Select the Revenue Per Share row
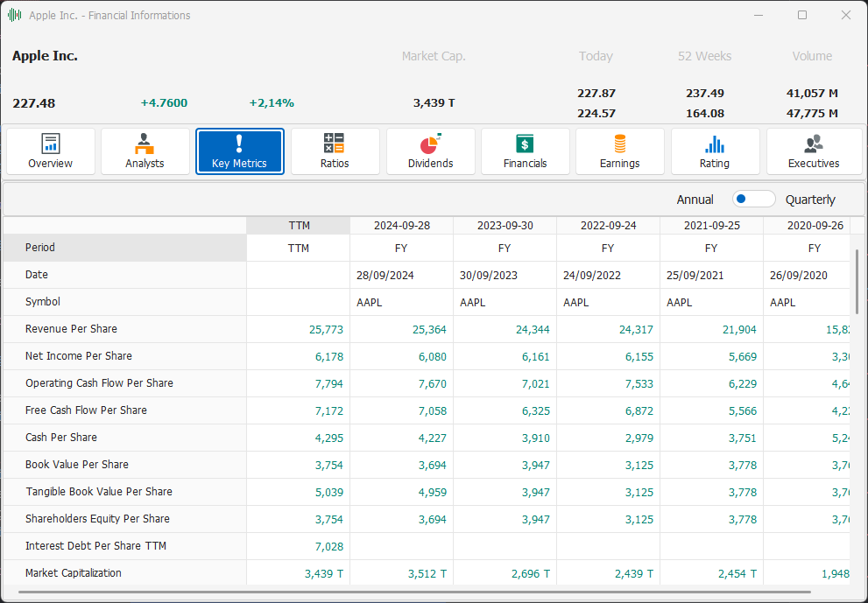The height and width of the screenshot is (603, 868). pos(71,329)
